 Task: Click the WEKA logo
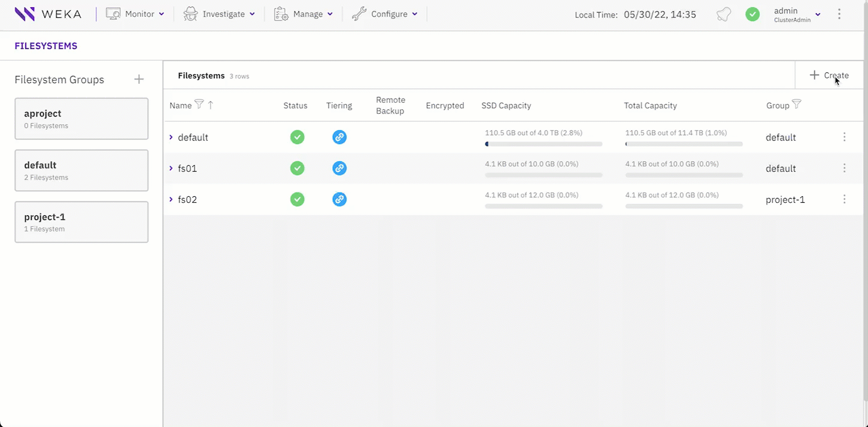pos(48,14)
